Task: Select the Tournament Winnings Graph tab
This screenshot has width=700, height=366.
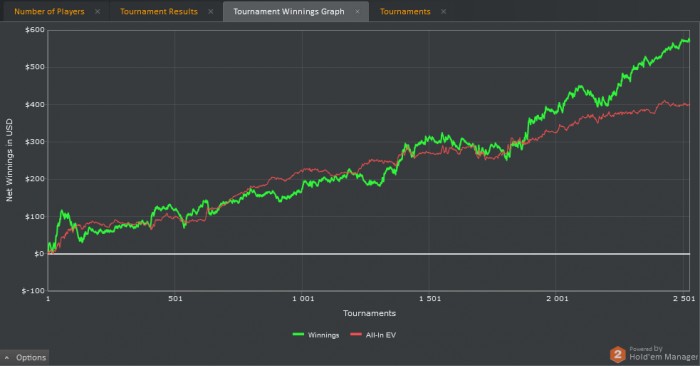Action: pos(289,12)
